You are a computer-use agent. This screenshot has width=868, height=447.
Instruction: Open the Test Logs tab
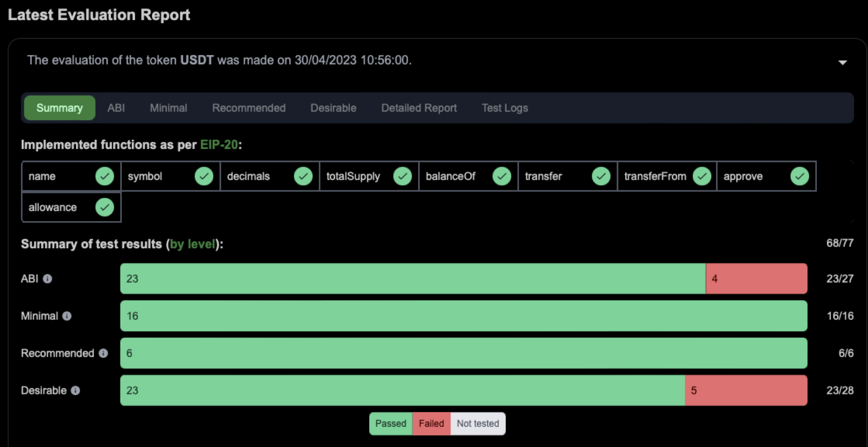[x=505, y=108]
